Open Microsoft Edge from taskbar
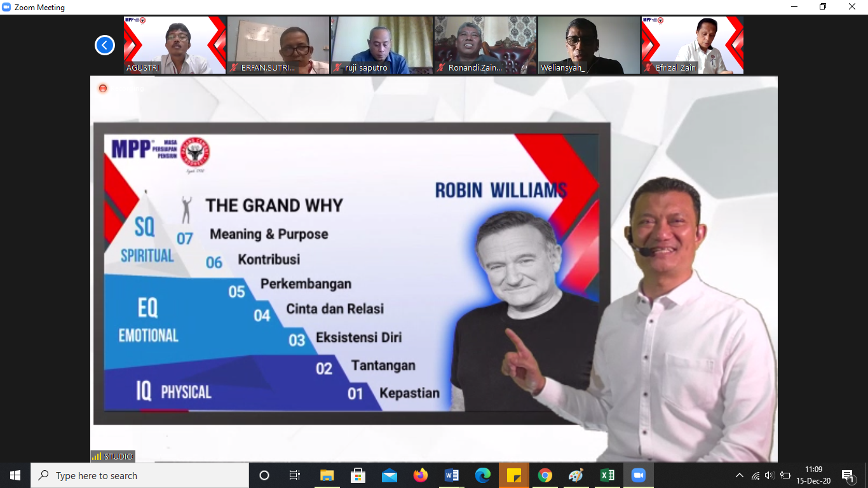 point(483,475)
